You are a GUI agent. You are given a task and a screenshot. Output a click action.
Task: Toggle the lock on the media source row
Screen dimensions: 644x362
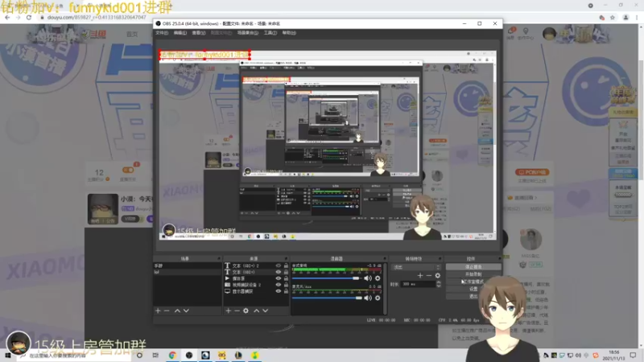pos(287,278)
